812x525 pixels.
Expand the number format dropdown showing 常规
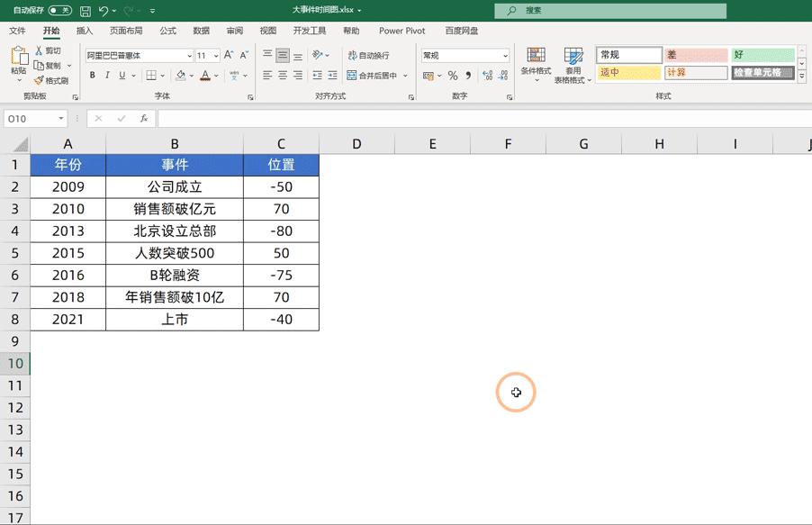pyautogui.click(x=505, y=55)
